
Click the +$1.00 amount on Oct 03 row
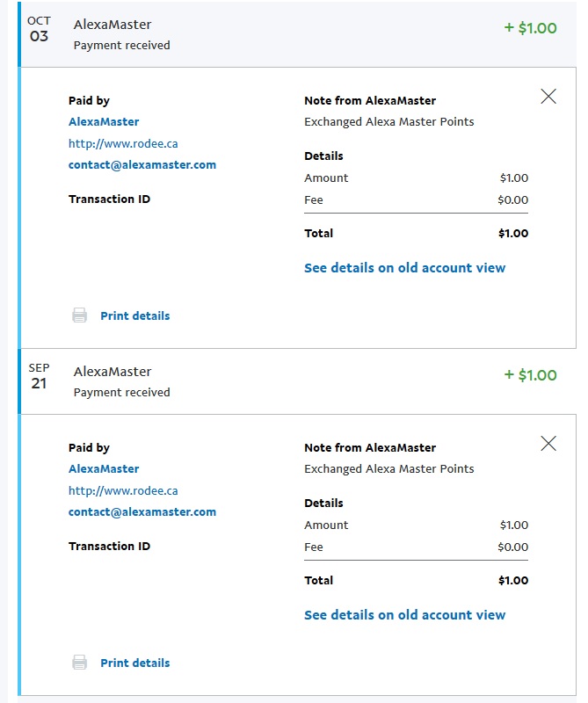click(530, 28)
